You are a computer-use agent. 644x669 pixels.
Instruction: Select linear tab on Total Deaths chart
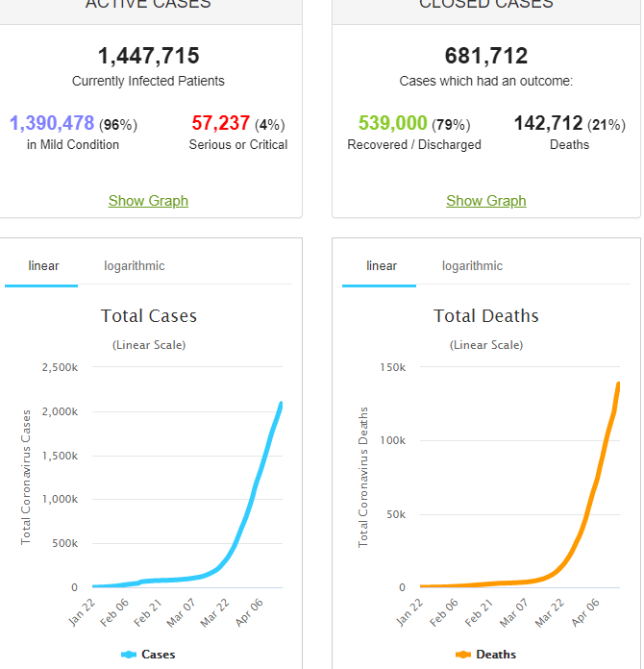click(382, 266)
